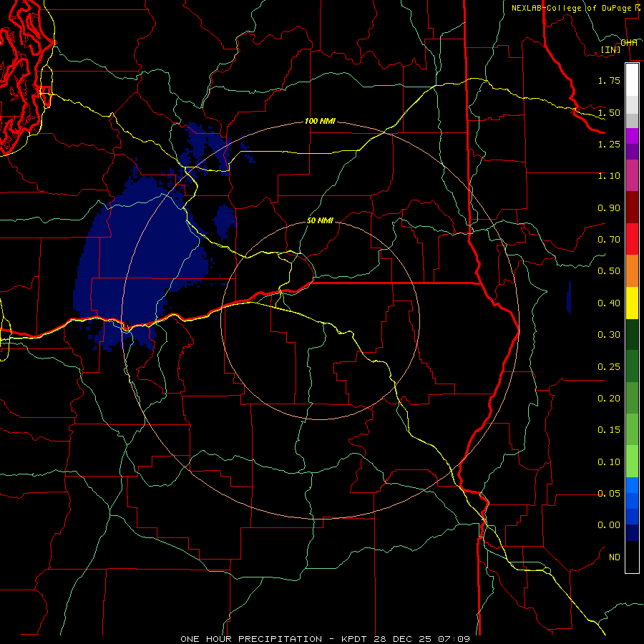
Task: Click the 0.40 legend value
Action: 609,303
